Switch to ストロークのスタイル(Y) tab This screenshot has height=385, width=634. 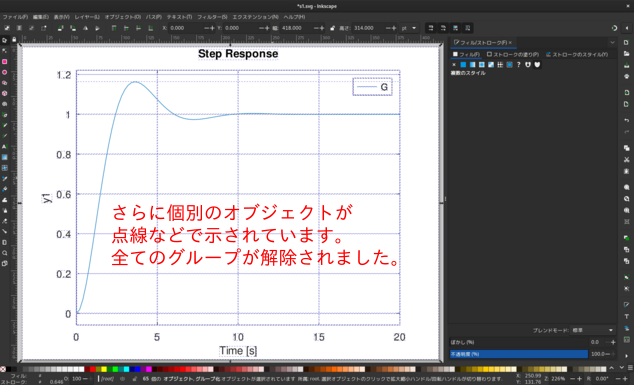pos(577,54)
